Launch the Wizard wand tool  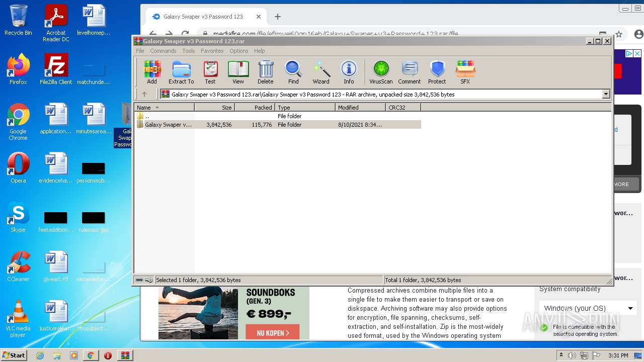(321, 72)
